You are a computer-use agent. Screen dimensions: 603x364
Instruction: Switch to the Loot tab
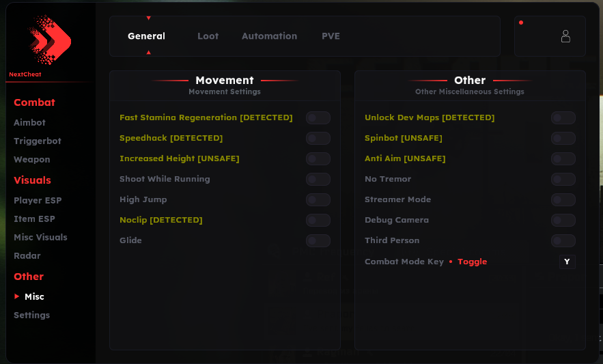click(x=208, y=36)
